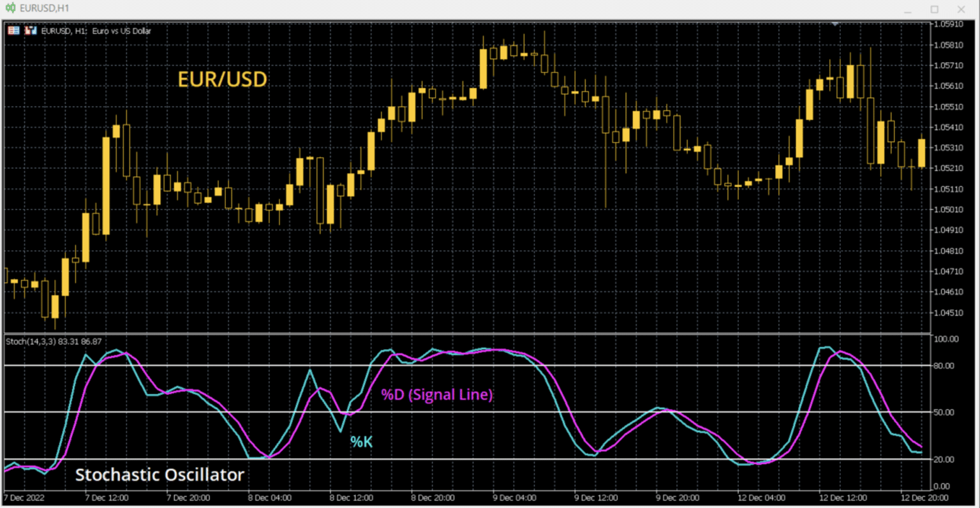
Task: Minimize the EURUSD,H1 chart window
Action: coord(908,10)
